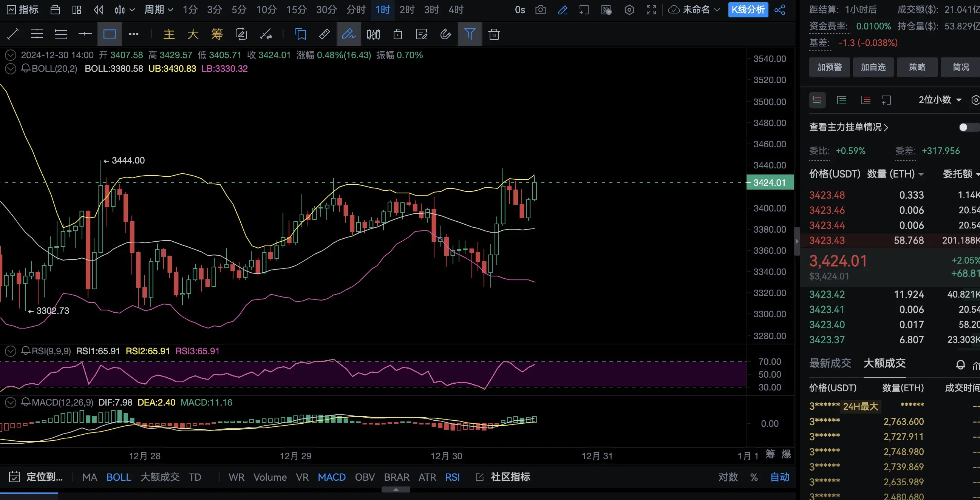This screenshot has width=980, height=500.
Task: Switch to the 最新成交 tab
Action: click(830, 363)
